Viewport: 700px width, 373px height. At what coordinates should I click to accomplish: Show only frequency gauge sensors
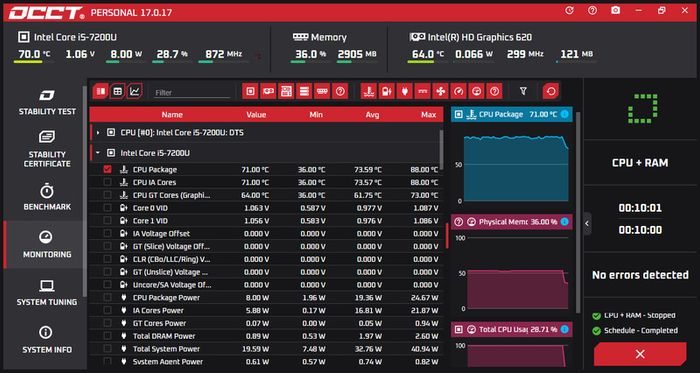[x=458, y=91]
